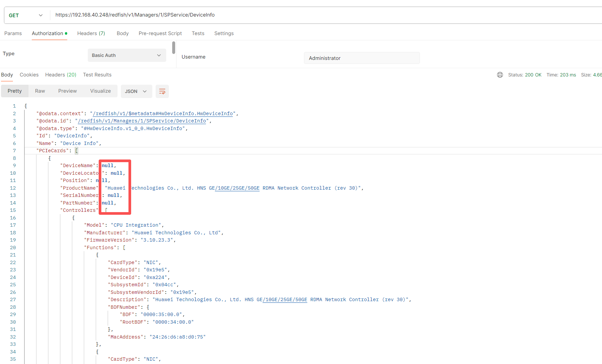This screenshot has height=364, width=602.
Task: Open the Test Results tab
Action: click(97, 75)
